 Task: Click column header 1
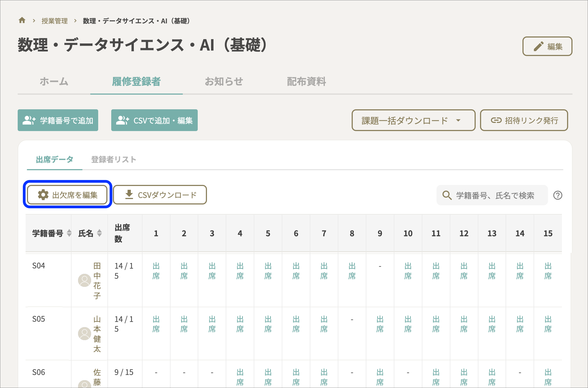tap(156, 233)
